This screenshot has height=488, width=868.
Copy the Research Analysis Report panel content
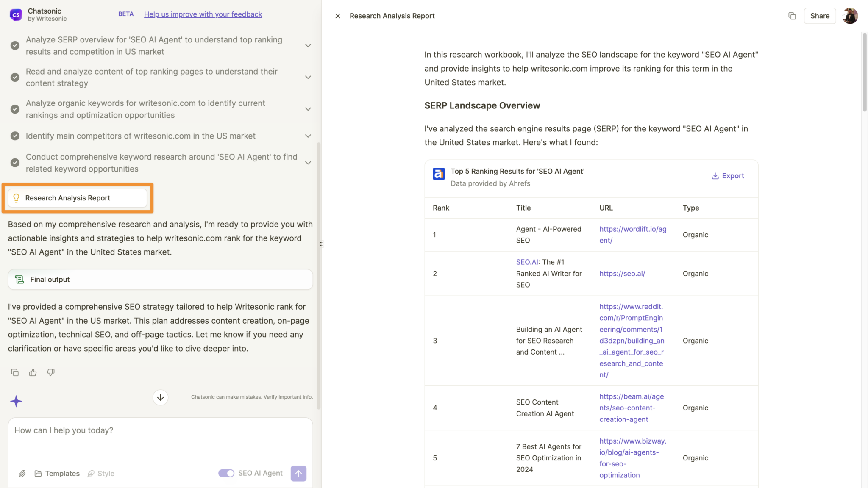pyautogui.click(x=792, y=16)
